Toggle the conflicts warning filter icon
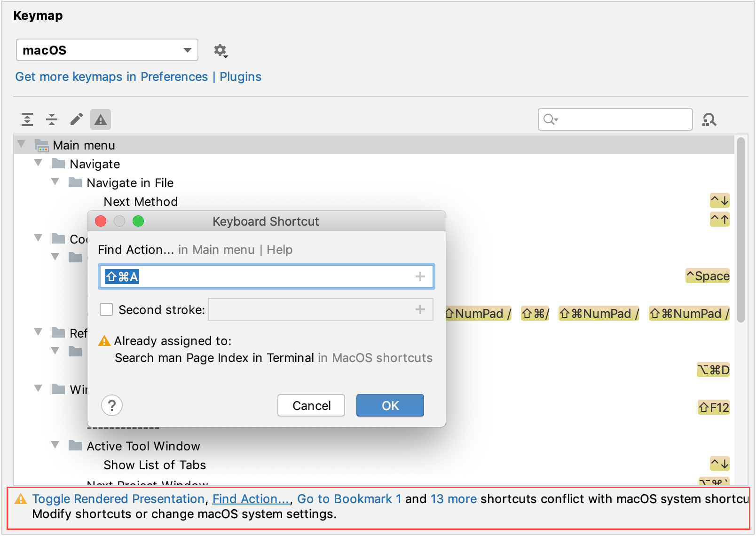Viewport: 756px width, 536px height. coord(100,119)
